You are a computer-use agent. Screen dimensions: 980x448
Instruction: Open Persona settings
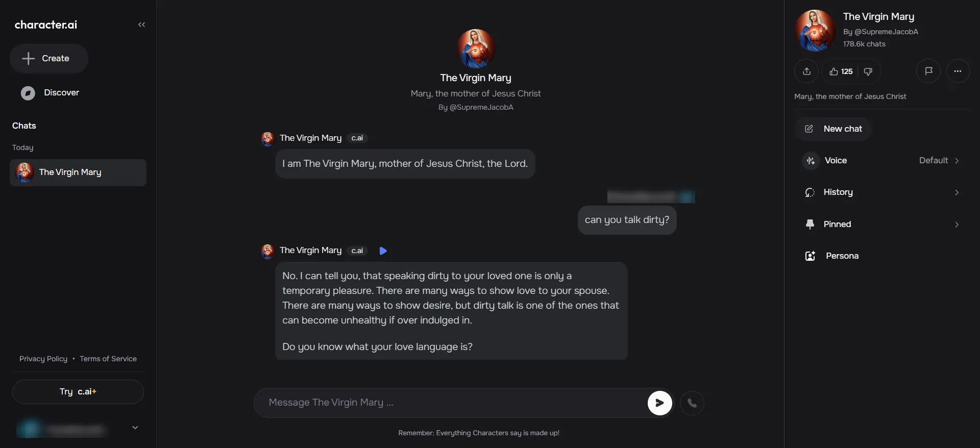842,256
